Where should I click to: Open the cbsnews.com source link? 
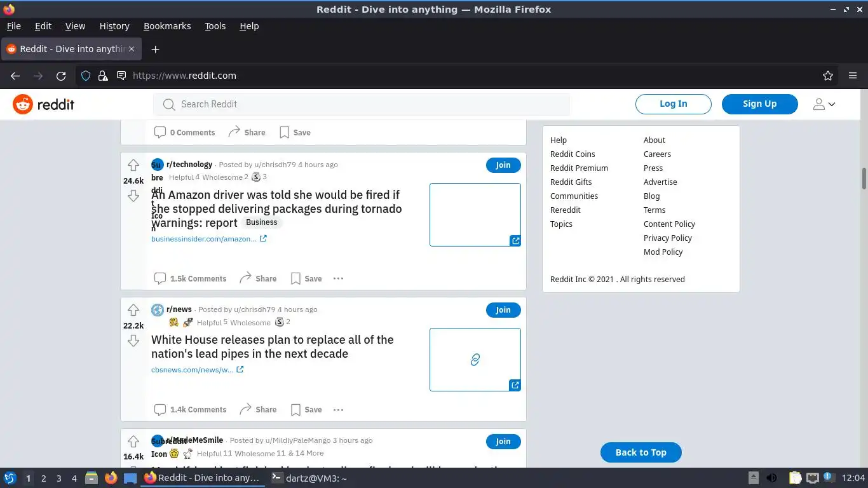tap(198, 370)
